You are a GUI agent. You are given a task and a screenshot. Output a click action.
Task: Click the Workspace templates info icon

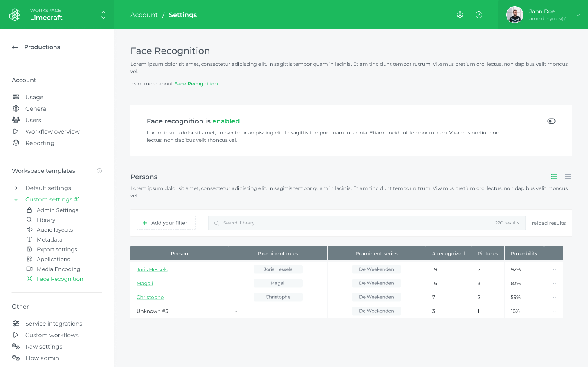(x=99, y=171)
